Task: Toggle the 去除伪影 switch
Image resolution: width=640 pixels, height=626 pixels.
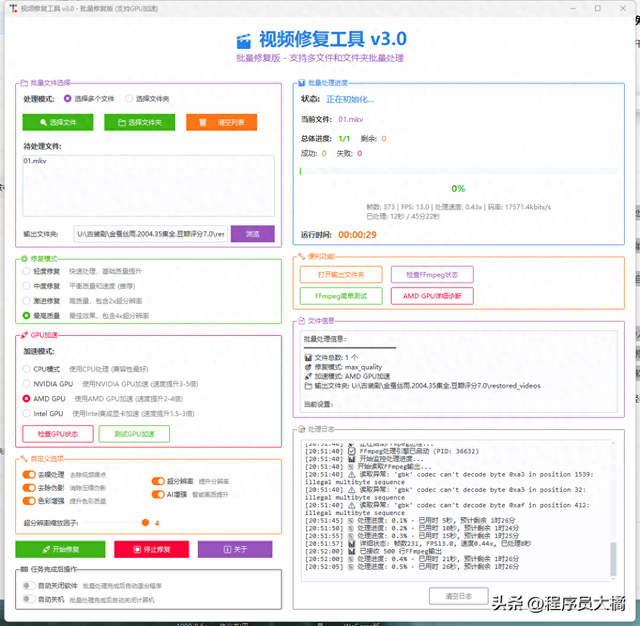Action: 29,488
